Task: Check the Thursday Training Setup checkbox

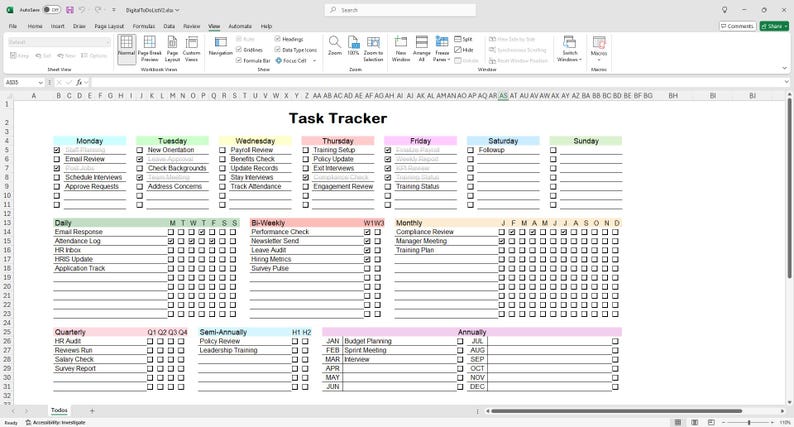Action: tap(305, 150)
